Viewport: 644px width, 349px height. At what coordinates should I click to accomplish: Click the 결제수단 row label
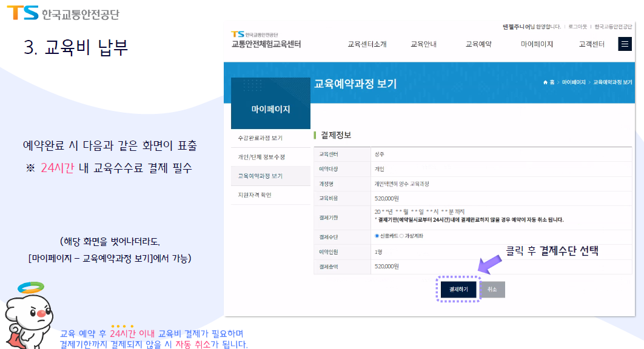329,237
